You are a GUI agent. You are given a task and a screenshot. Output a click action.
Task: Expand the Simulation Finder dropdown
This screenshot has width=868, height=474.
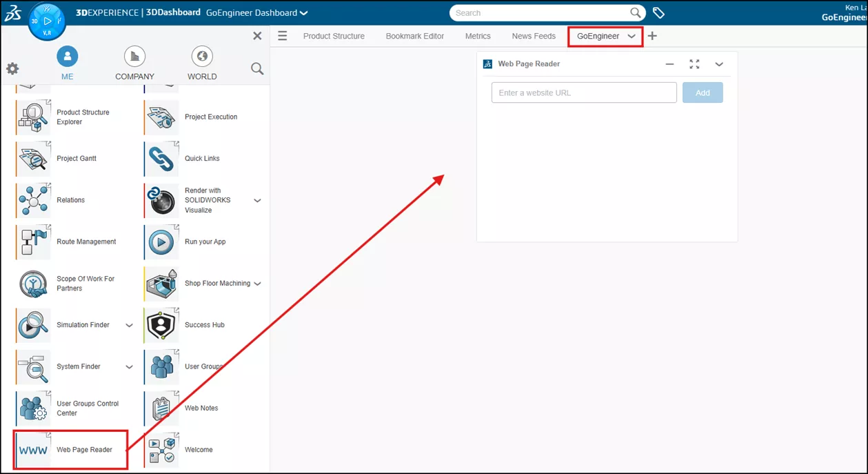pyautogui.click(x=129, y=325)
